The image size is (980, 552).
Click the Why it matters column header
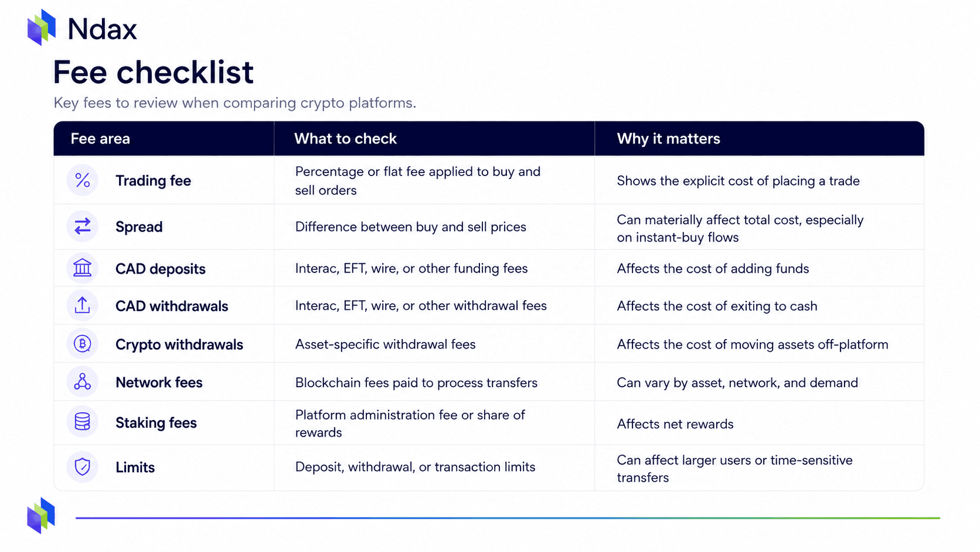point(668,139)
